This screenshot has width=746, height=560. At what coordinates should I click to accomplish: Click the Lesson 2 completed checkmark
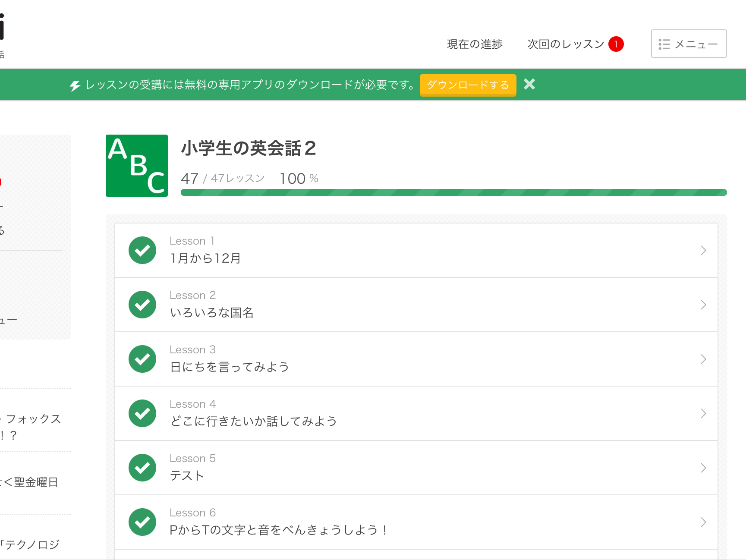[x=142, y=305]
